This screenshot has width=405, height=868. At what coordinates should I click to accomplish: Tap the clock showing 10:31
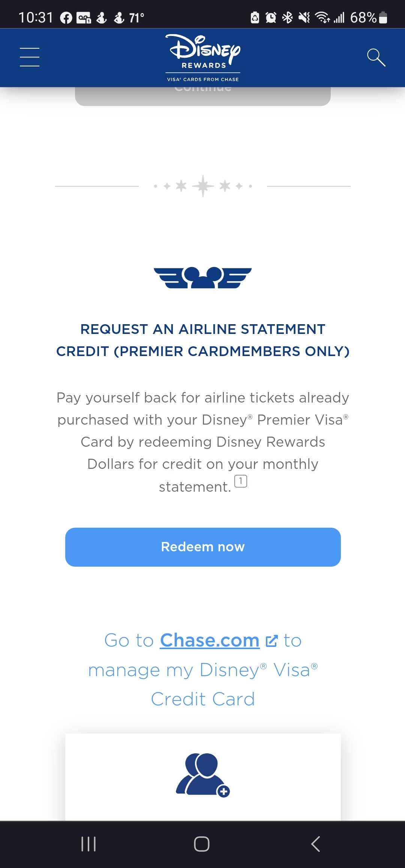(36, 18)
